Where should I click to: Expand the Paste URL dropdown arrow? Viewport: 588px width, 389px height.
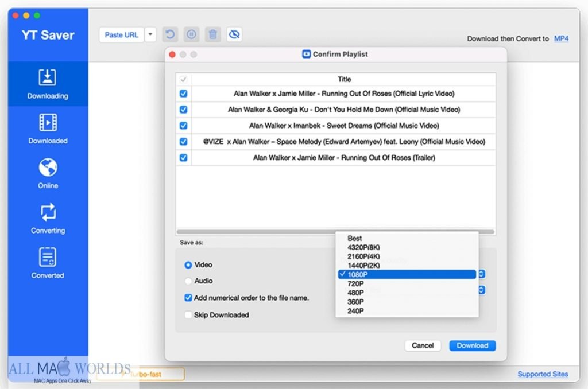pyautogui.click(x=150, y=35)
